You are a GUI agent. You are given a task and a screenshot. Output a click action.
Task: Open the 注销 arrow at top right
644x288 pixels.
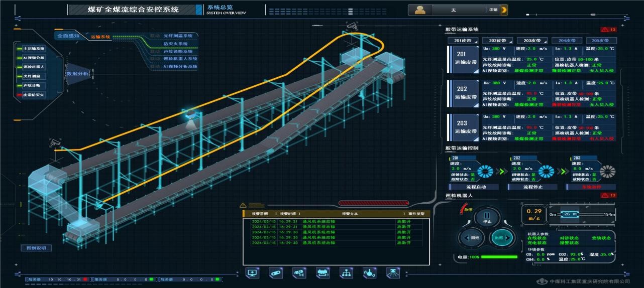[x=504, y=10]
